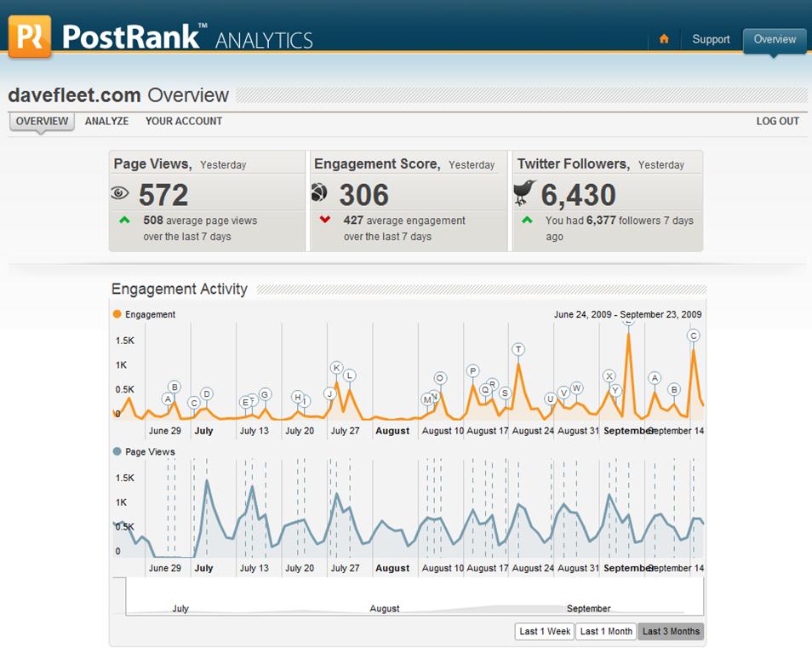This screenshot has width=812, height=648.
Task: Select marker U on the engagement chart
Action: [x=551, y=399]
